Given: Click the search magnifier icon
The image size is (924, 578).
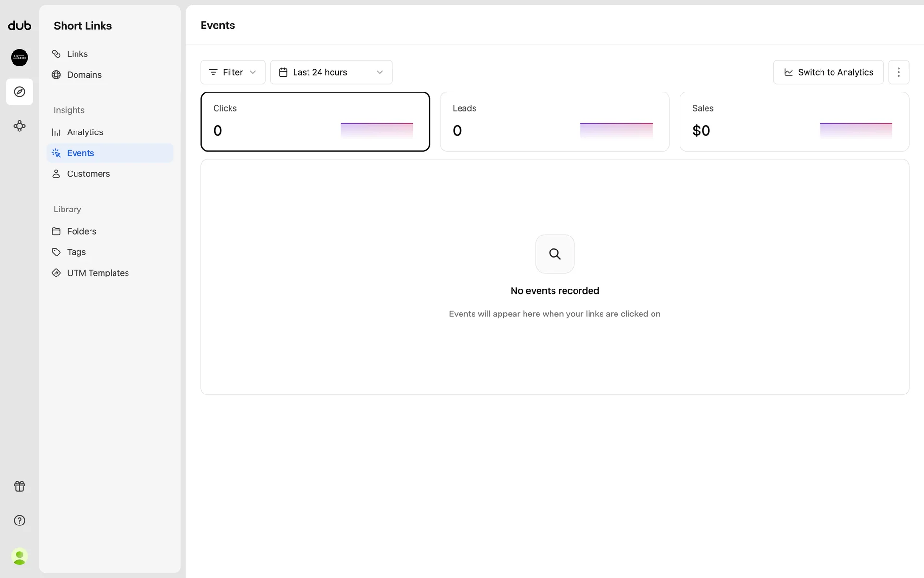Looking at the screenshot, I should coord(554,254).
